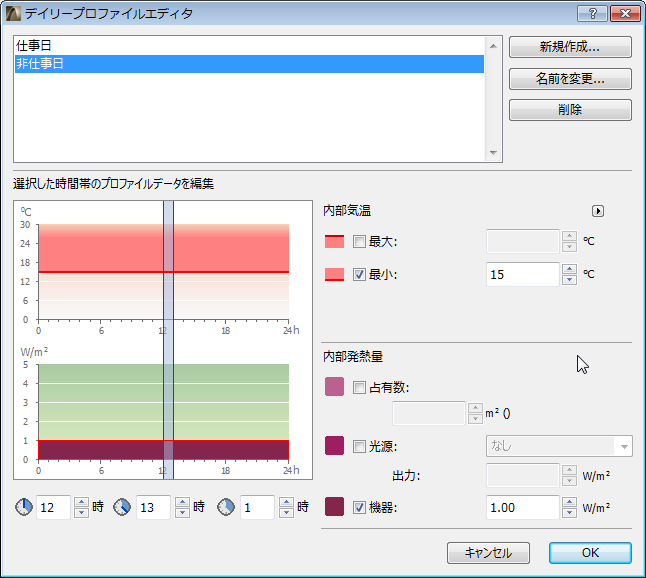This screenshot has width=646, height=578.
Task: Click the profile list scroll up arrow
Action: click(x=493, y=46)
